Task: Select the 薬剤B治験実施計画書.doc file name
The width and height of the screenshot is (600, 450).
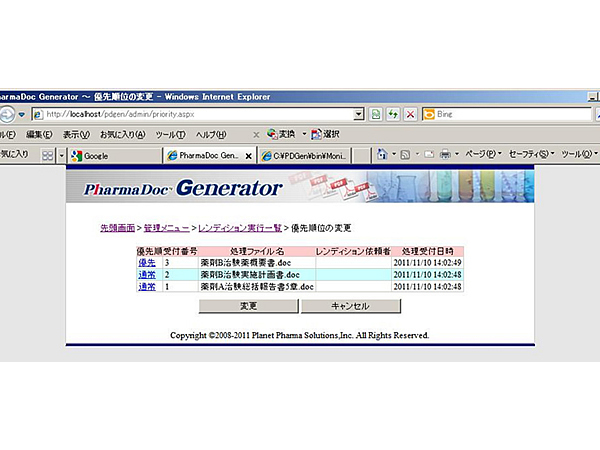Action: pos(250,275)
